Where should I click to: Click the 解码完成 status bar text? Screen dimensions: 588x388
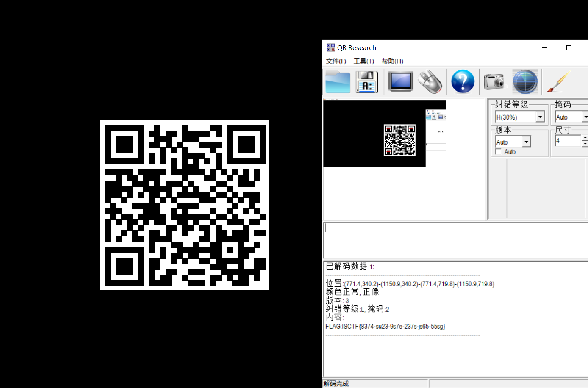[x=336, y=383]
